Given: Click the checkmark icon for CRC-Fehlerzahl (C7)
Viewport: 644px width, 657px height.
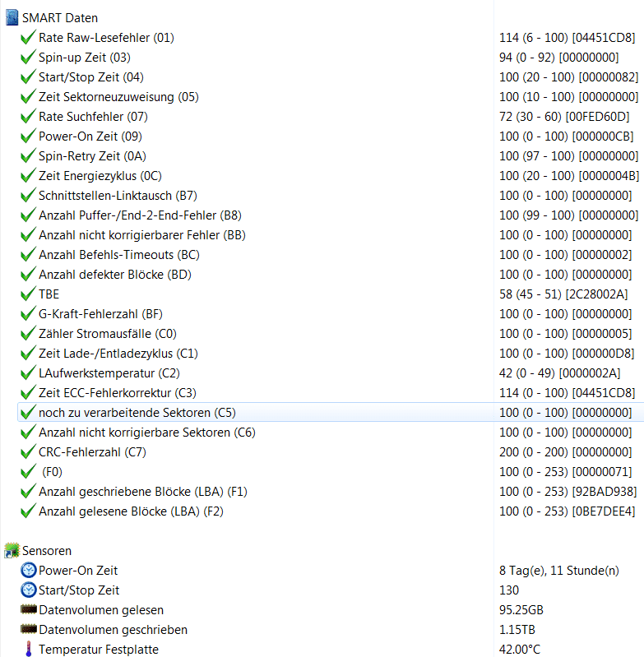Looking at the screenshot, I should click(28, 451).
